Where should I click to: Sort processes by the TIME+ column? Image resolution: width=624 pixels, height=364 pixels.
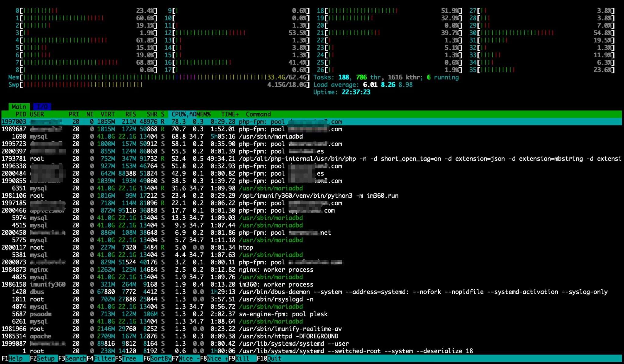click(230, 114)
